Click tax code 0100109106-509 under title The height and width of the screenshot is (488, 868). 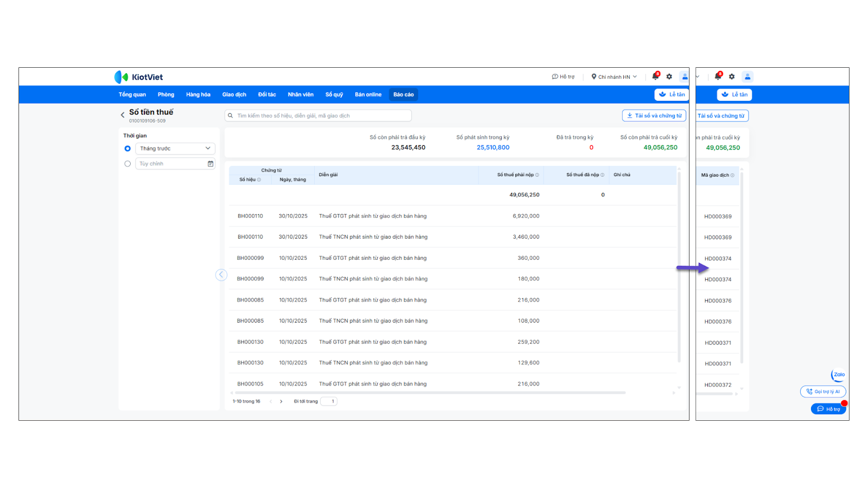(x=147, y=121)
